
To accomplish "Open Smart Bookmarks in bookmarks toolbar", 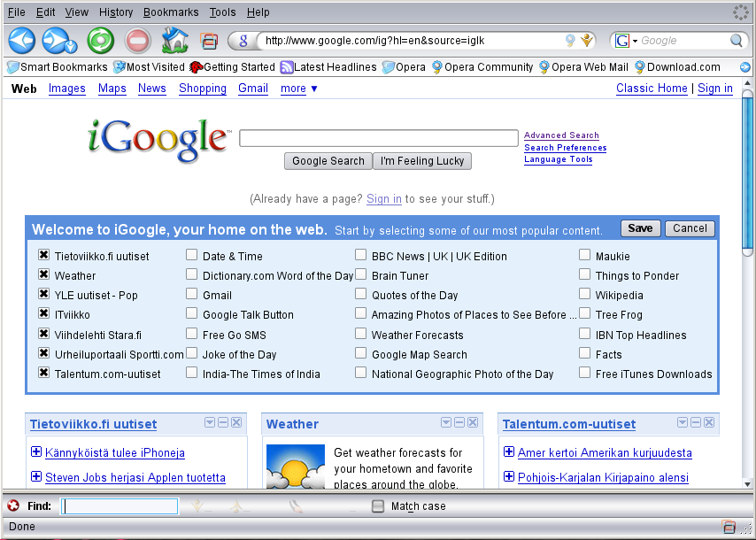I will click(57, 67).
